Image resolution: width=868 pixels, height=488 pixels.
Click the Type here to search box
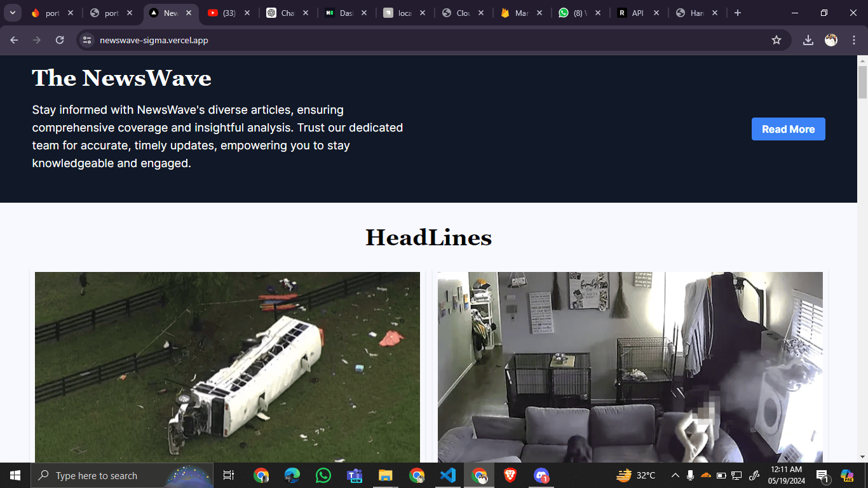click(x=123, y=475)
